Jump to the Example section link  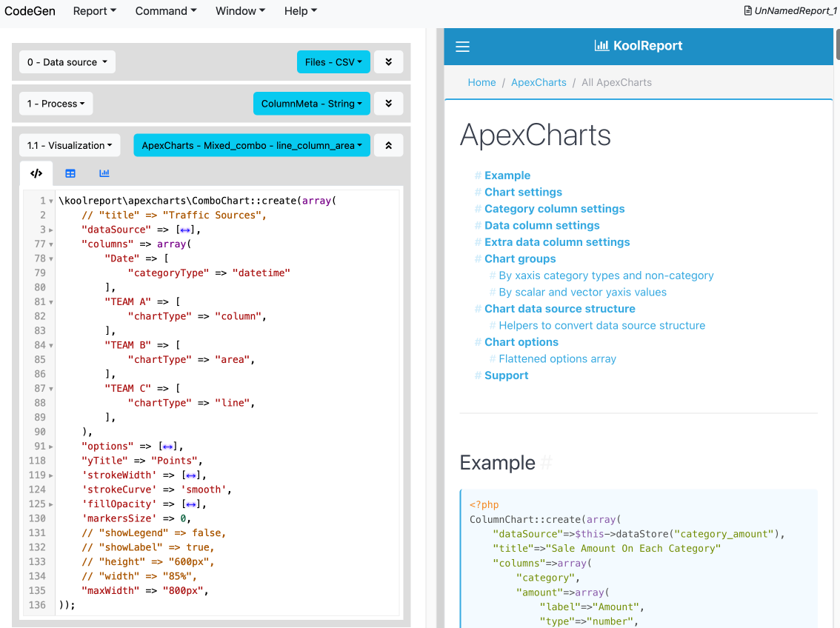pos(507,176)
